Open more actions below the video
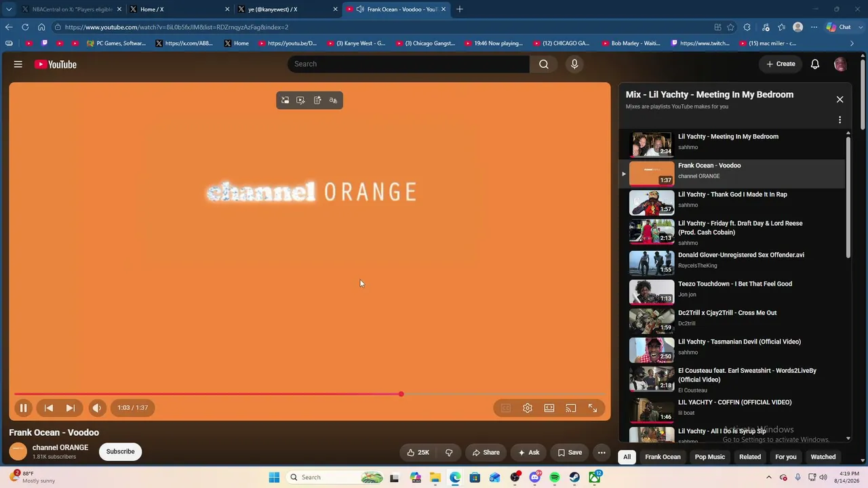Image resolution: width=868 pixels, height=488 pixels. click(601, 452)
